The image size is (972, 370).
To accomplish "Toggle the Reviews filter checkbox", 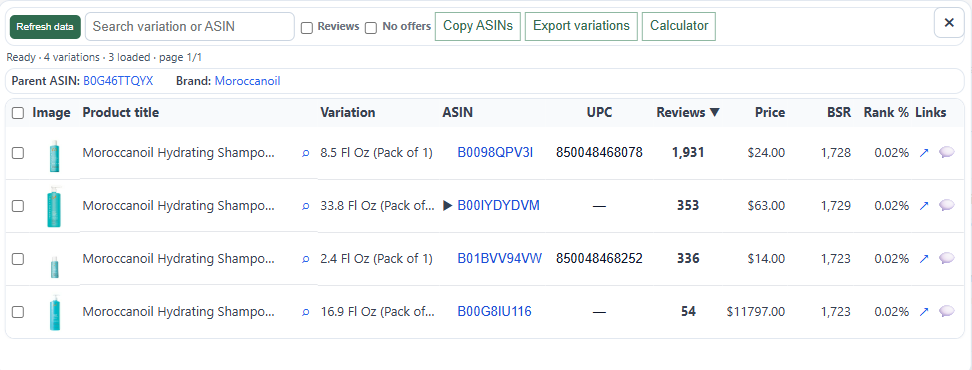I will point(307,28).
